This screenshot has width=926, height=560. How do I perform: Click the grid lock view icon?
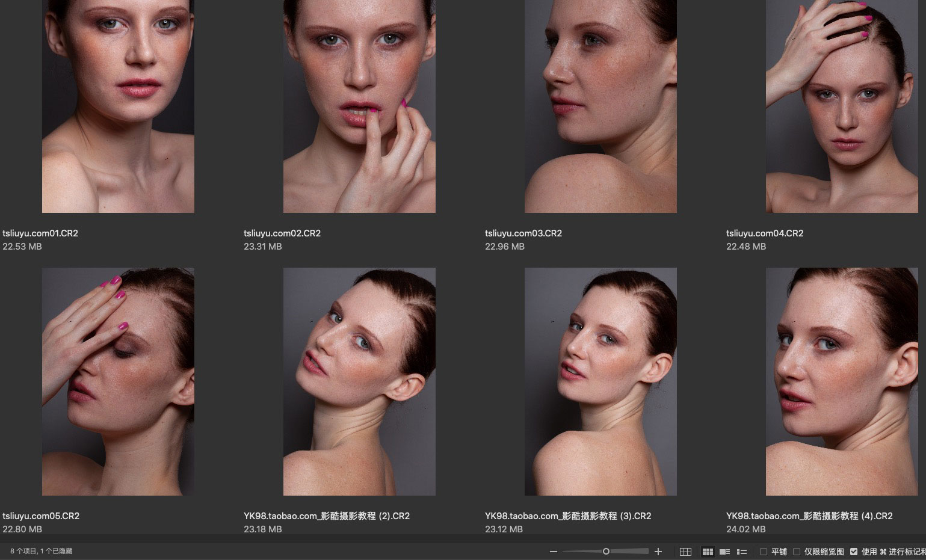(685, 552)
